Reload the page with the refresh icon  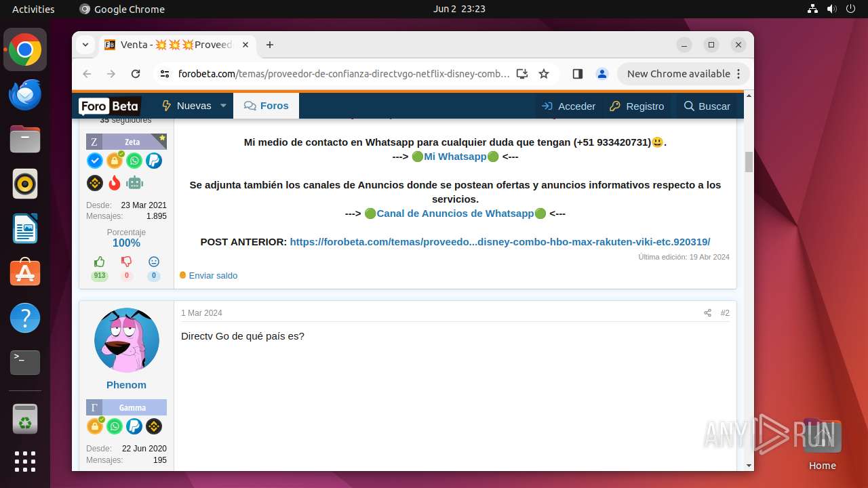pos(136,74)
